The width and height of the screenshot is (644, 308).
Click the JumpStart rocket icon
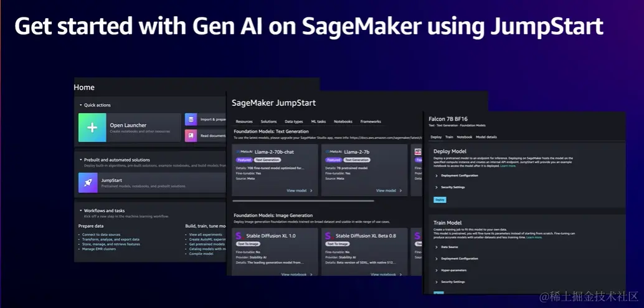click(88, 183)
